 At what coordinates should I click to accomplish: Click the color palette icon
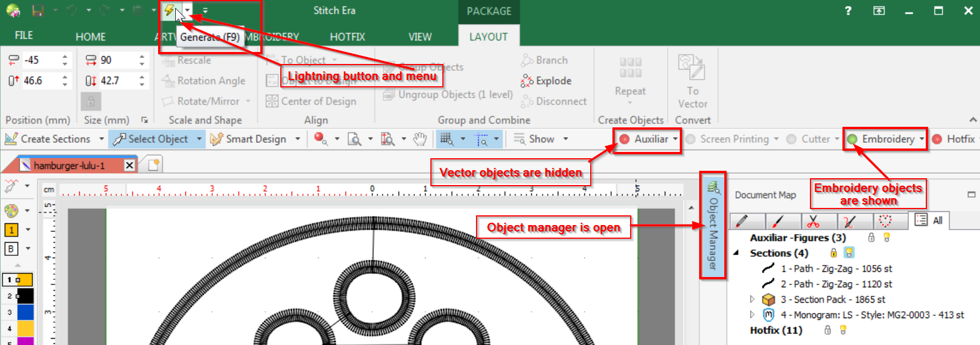[x=11, y=211]
